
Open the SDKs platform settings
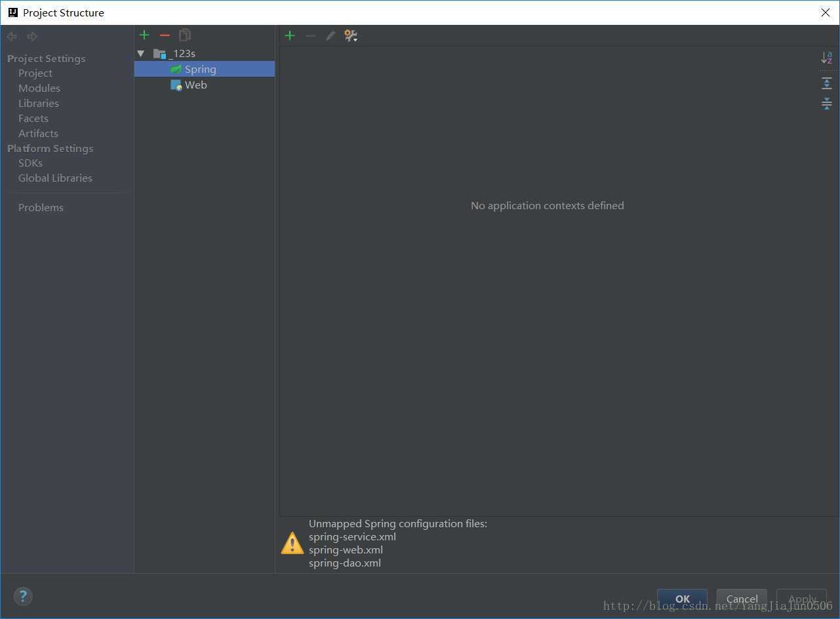click(x=30, y=163)
